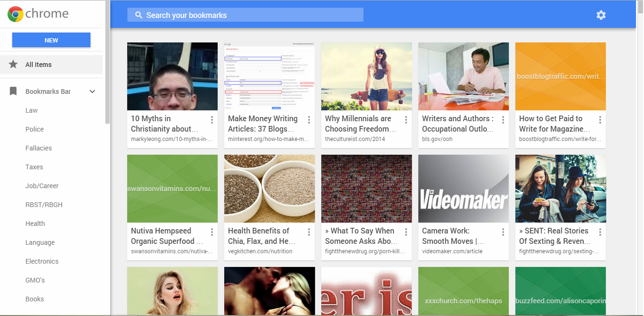Open the Taxes folder
The height and width of the screenshot is (316, 644).
(x=34, y=167)
